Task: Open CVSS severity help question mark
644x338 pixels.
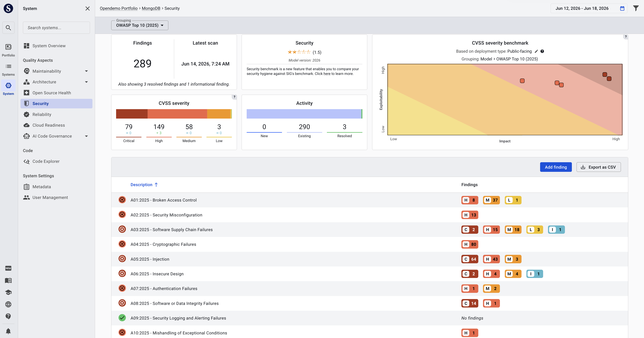Action: coord(234,97)
